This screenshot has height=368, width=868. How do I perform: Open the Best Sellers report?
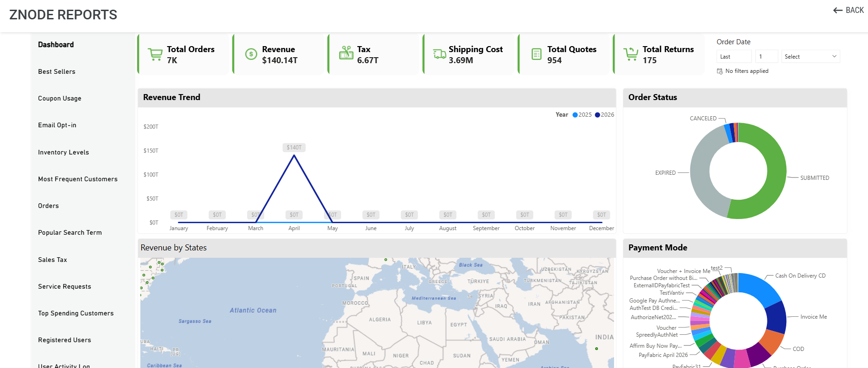(x=57, y=71)
